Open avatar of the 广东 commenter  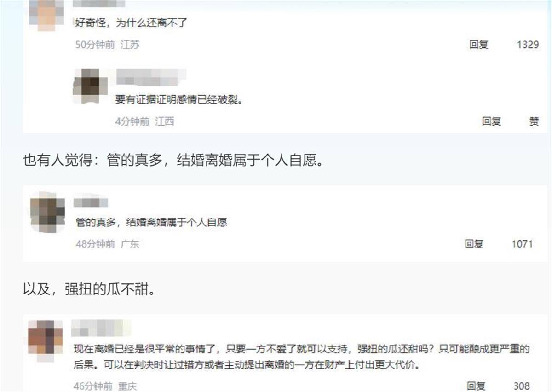[x=47, y=212]
